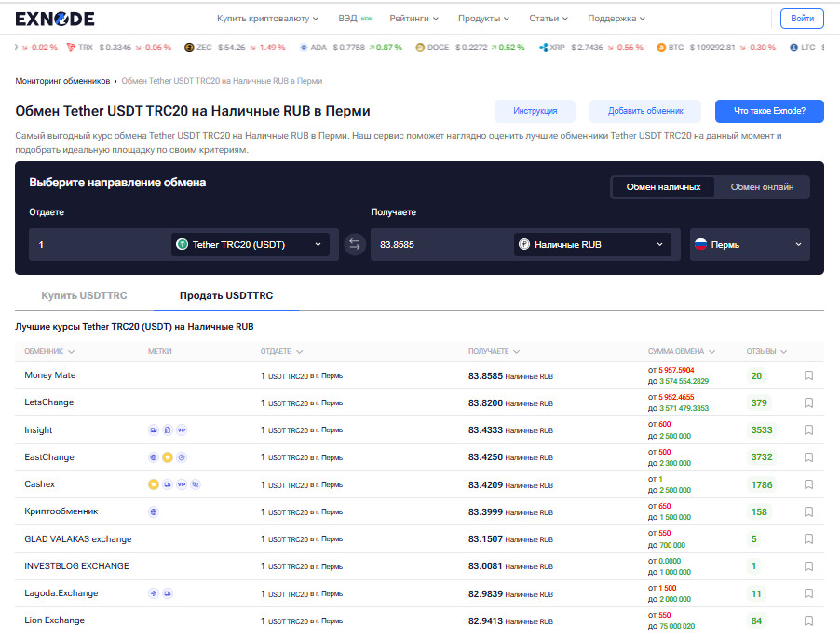The width and height of the screenshot is (840, 640).
Task: Bookmark the Lion Exchange row
Action: [808, 621]
